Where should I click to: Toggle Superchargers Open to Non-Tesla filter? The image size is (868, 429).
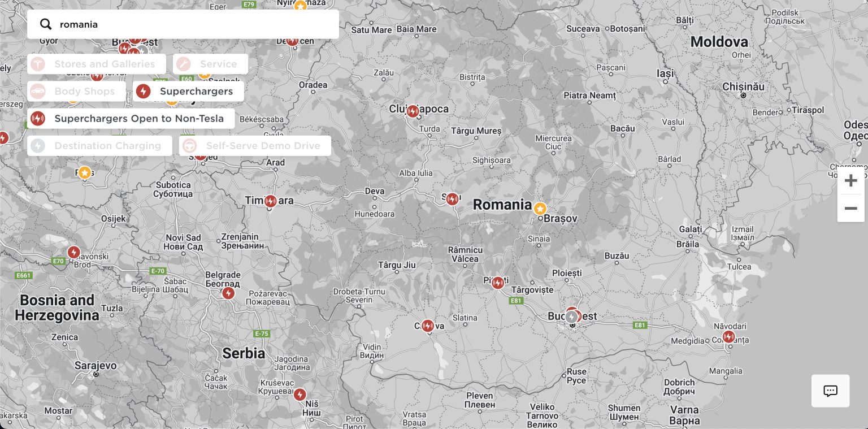[x=131, y=118]
